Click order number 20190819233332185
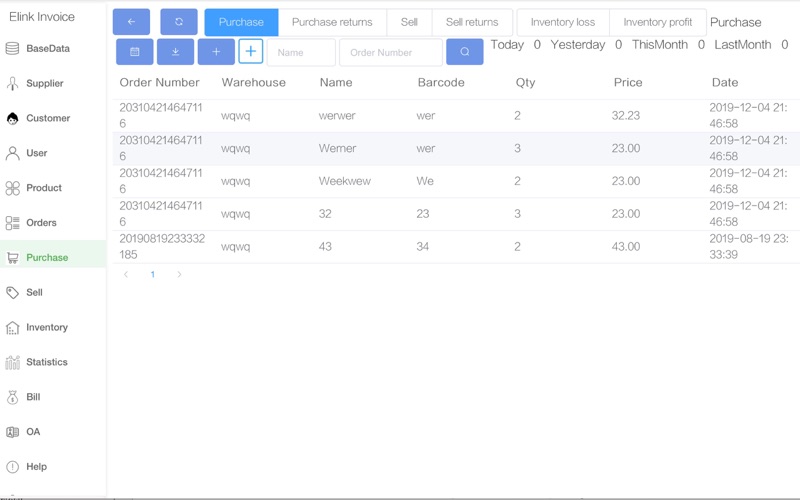 pos(162,246)
